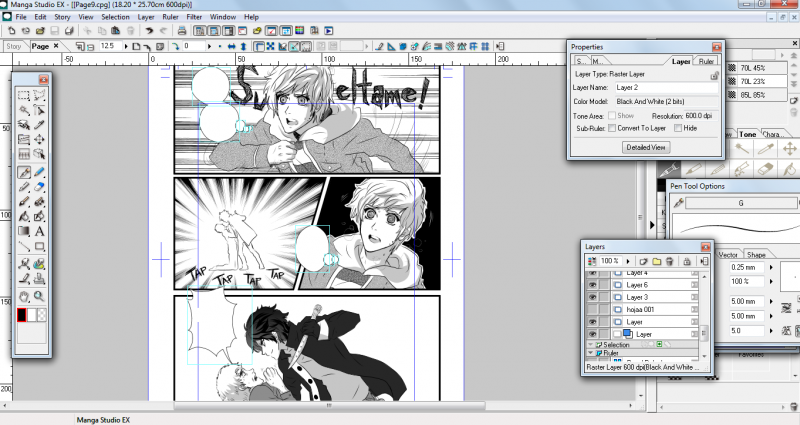800x425 pixels.
Task: Select the Line tool
Action: click(x=23, y=247)
